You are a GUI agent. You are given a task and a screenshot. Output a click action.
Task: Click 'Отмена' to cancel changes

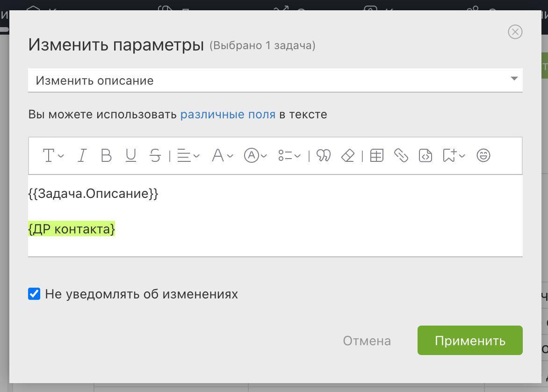pyautogui.click(x=367, y=341)
